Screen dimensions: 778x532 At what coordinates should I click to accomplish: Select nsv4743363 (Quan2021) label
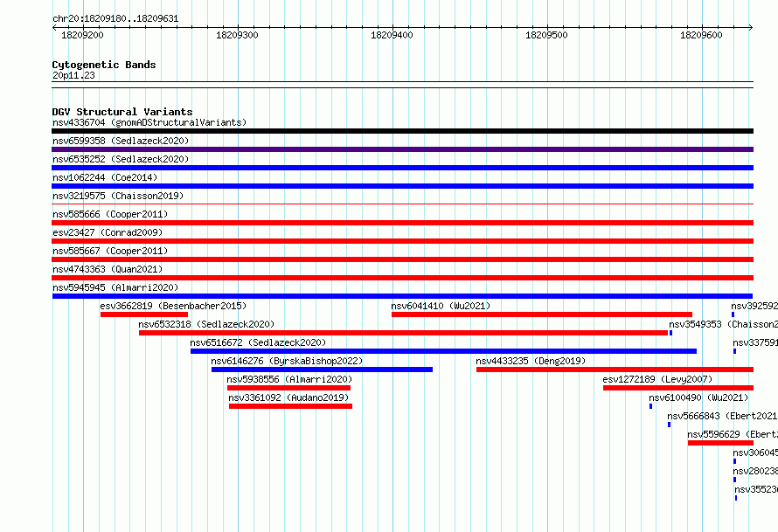point(108,269)
